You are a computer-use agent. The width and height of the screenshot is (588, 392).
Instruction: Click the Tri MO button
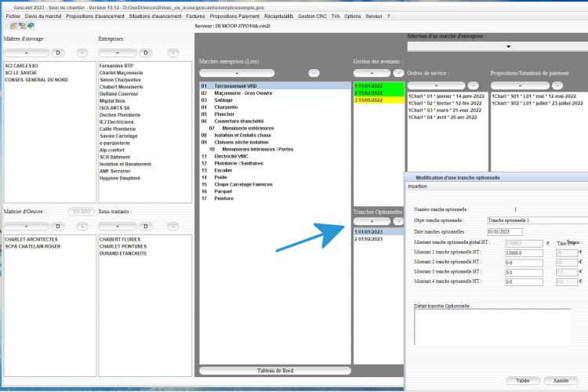click(82, 212)
